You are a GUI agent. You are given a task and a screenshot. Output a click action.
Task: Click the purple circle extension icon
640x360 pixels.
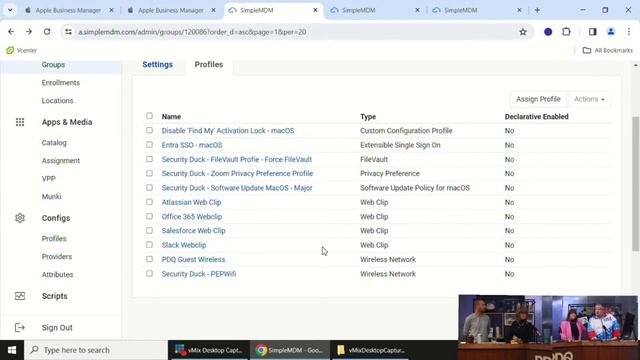(548, 31)
